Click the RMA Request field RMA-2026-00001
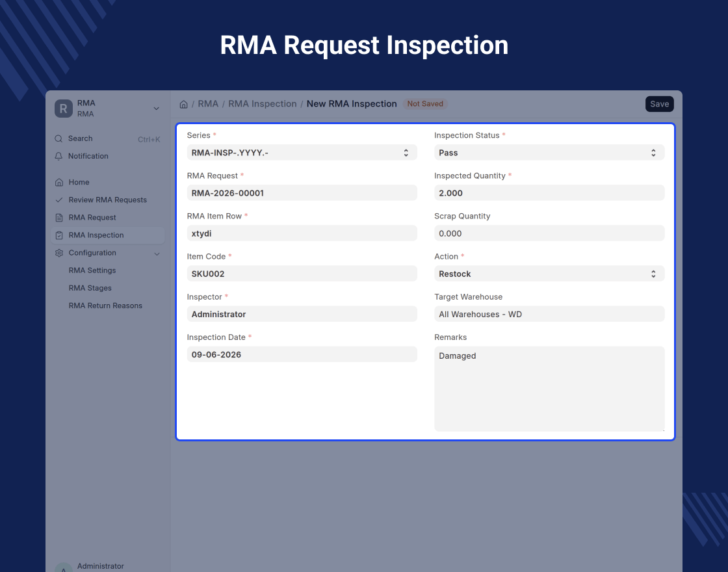 [302, 193]
